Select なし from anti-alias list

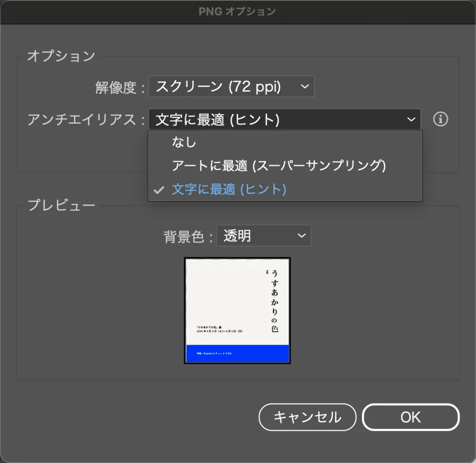click(285, 142)
